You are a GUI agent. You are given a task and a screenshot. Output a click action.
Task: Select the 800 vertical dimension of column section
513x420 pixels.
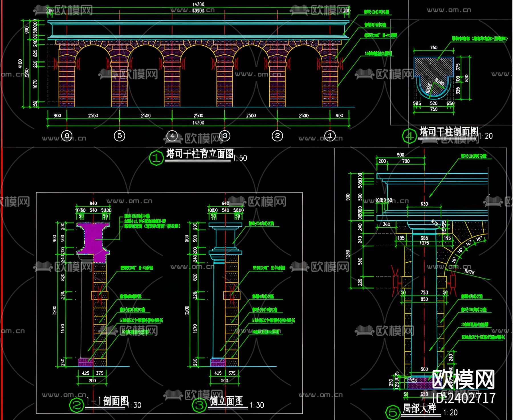click(467, 78)
